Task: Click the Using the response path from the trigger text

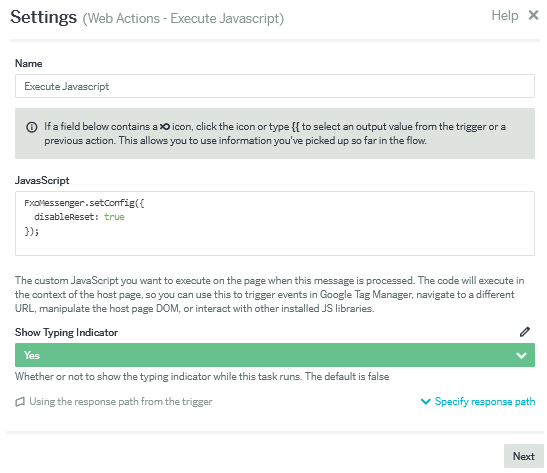Action: pyautogui.click(x=121, y=401)
